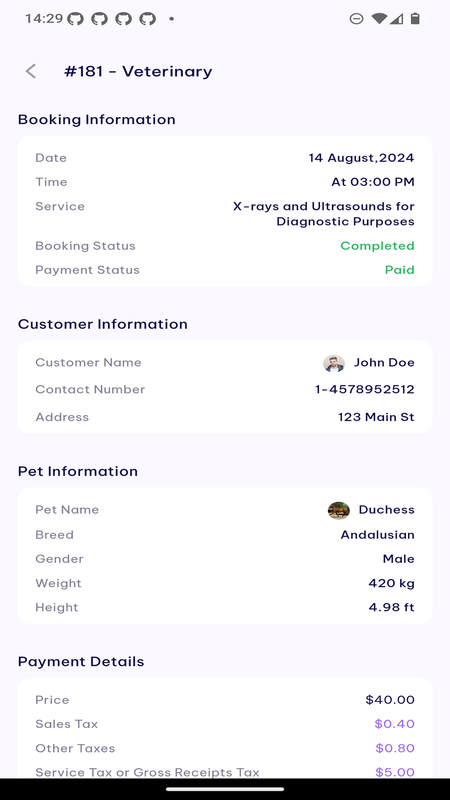Tap the Duchess pet photo thumbnail
450x800 pixels.
click(x=339, y=510)
